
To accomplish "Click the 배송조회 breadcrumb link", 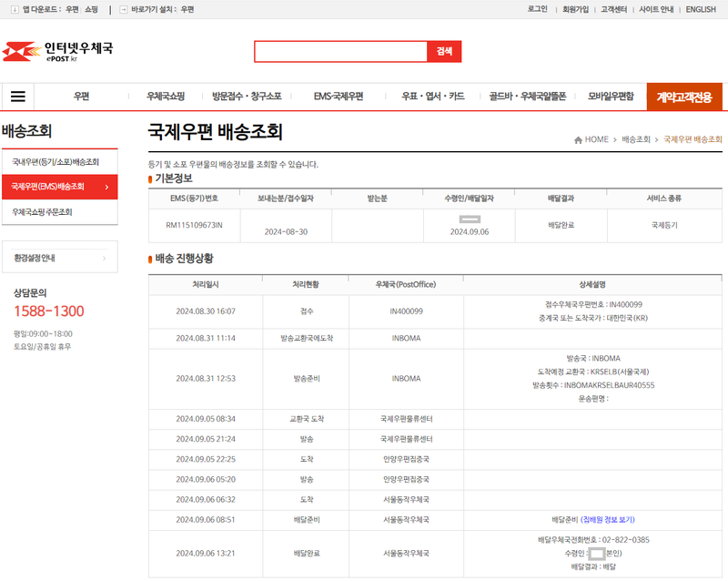I will tap(636, 139).
